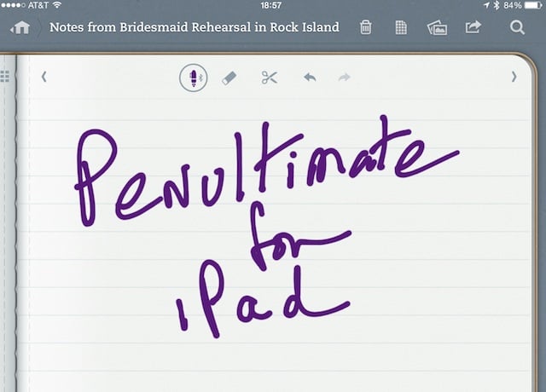Viewport: 546px width, 392px height.
Task: Tap the Bluetooth status icon
Action: (x=497, y=5)
